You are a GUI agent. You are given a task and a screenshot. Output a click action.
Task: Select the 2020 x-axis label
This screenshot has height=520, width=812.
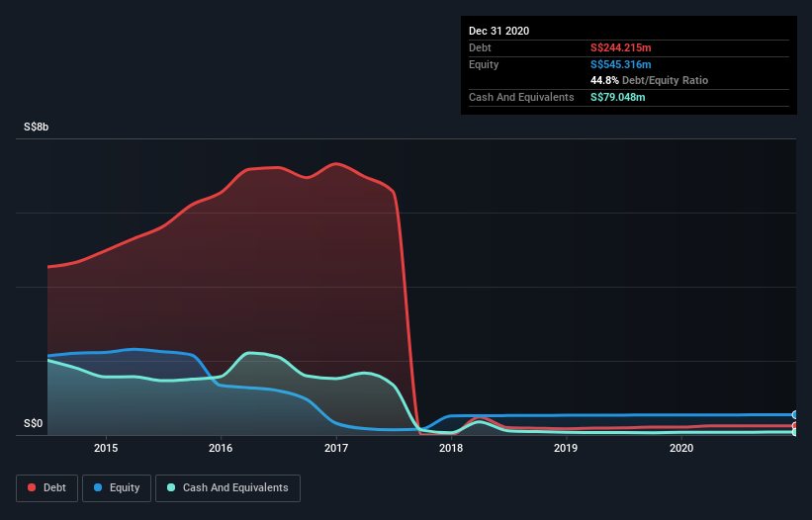click(x=681, y=448)
